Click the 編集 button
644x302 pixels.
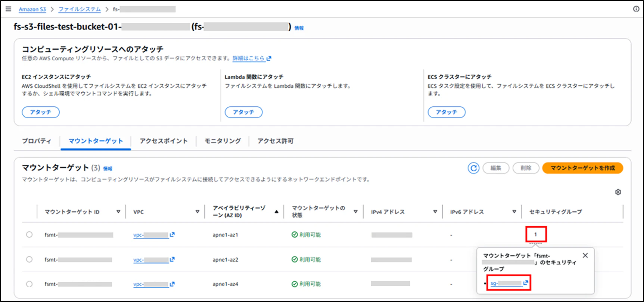(x=496, y=168)
